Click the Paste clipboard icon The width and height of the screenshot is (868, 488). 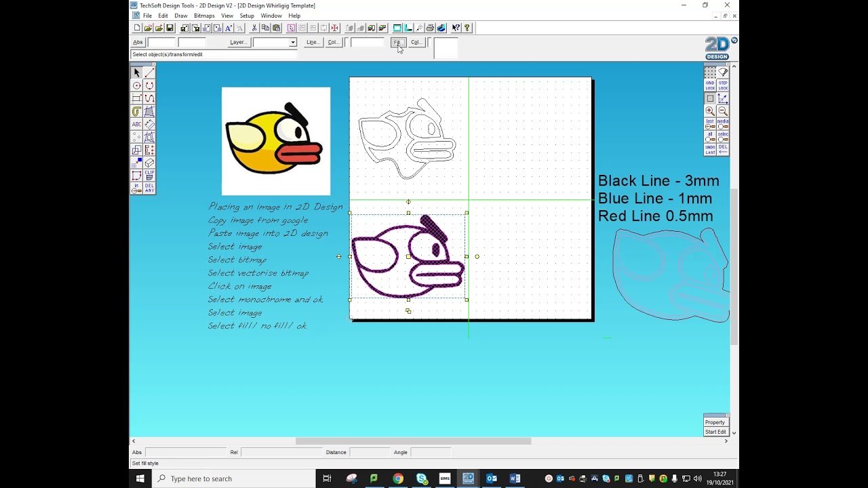coord(276,28)
